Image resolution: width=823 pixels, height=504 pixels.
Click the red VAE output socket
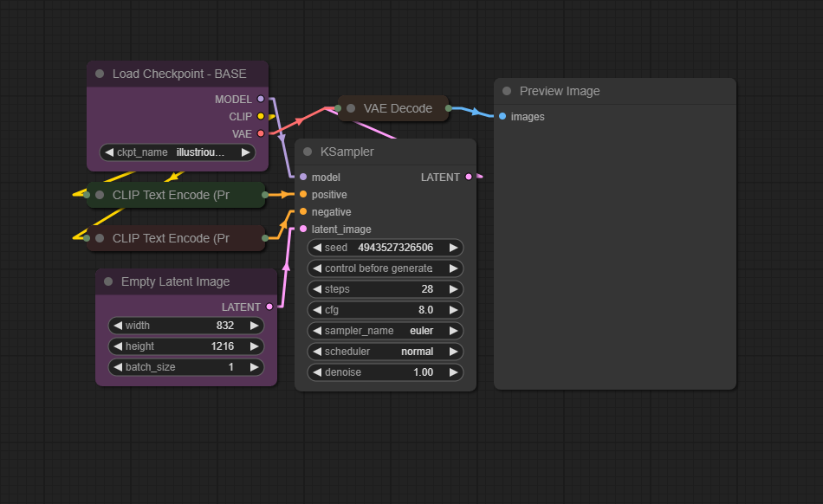click(x=261, y=133)
